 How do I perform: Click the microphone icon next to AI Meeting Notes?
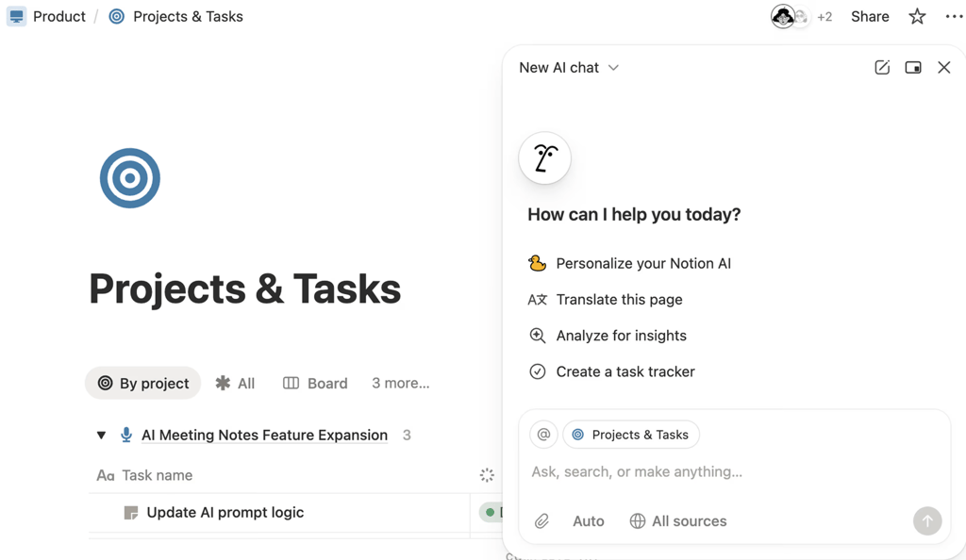tap(126, 435)
